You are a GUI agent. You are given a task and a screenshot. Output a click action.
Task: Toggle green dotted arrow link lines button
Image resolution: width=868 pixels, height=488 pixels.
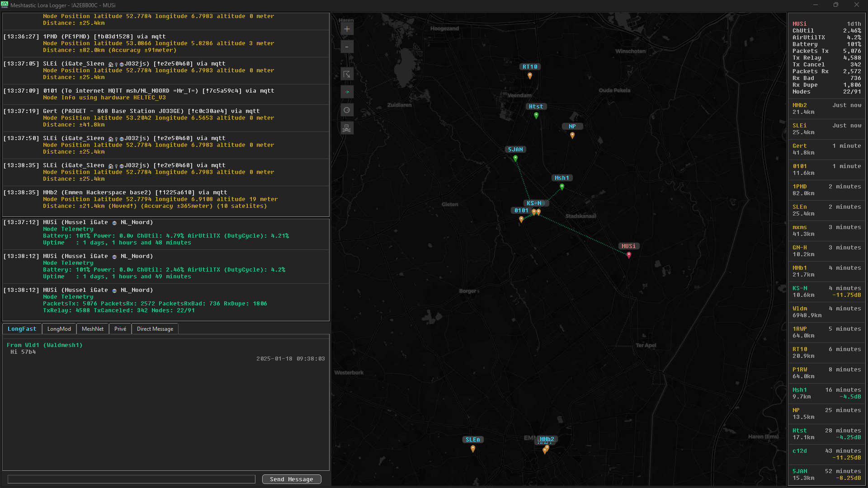point(347,92)
